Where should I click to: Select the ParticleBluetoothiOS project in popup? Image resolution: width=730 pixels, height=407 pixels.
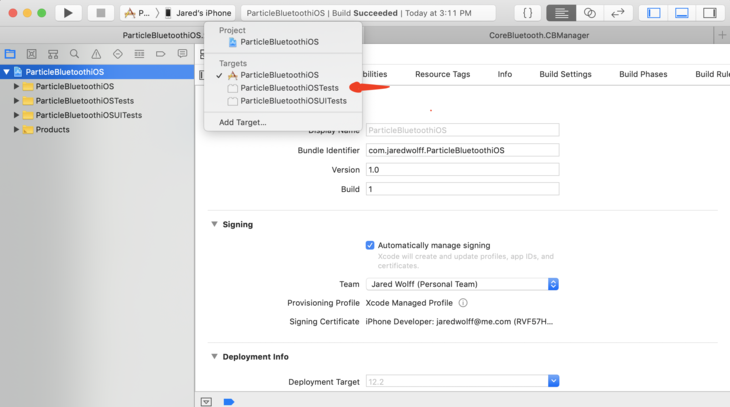click(x=279, y=42)
